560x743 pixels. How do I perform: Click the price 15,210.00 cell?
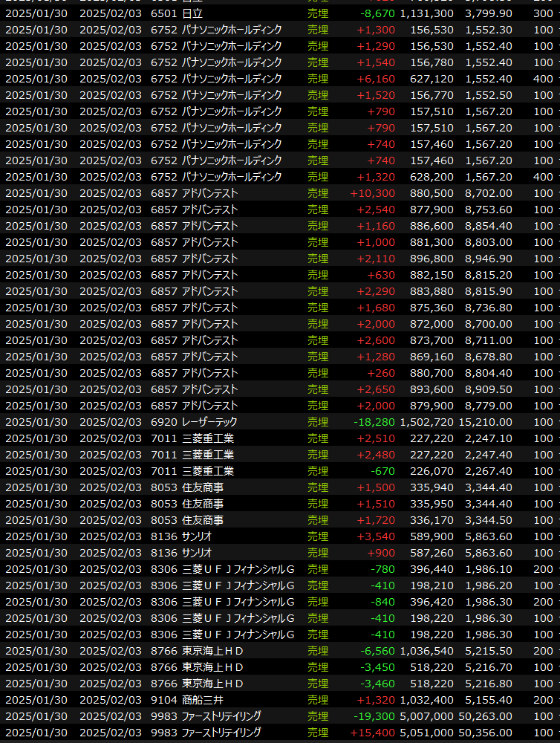tap(485, 422)
